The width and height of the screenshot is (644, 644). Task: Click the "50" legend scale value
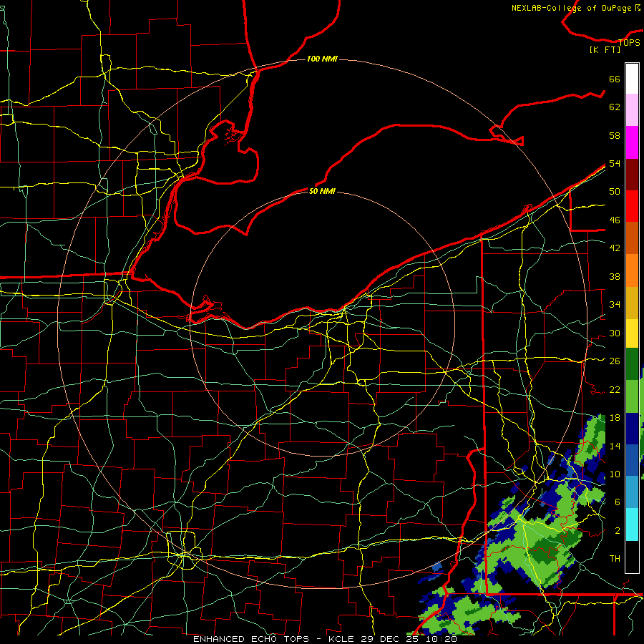(x=615, y=192)
